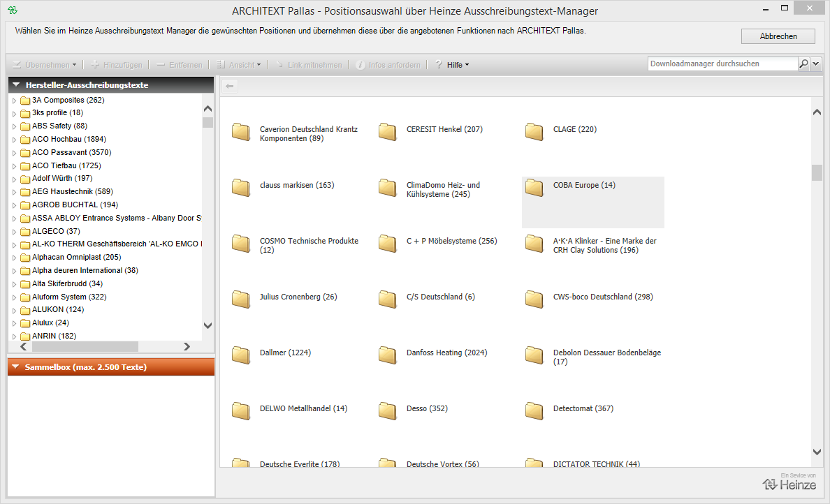Click the Infos anfordern toolbar button

[x=388, y=65]
